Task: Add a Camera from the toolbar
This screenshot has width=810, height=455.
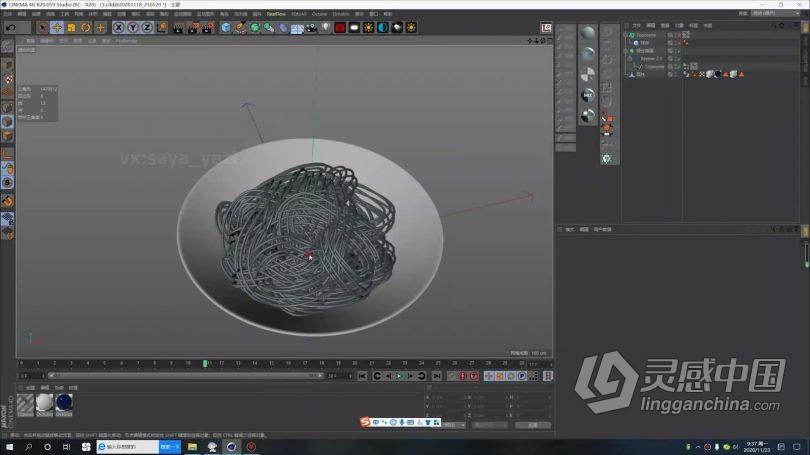Action: point(311,27)
